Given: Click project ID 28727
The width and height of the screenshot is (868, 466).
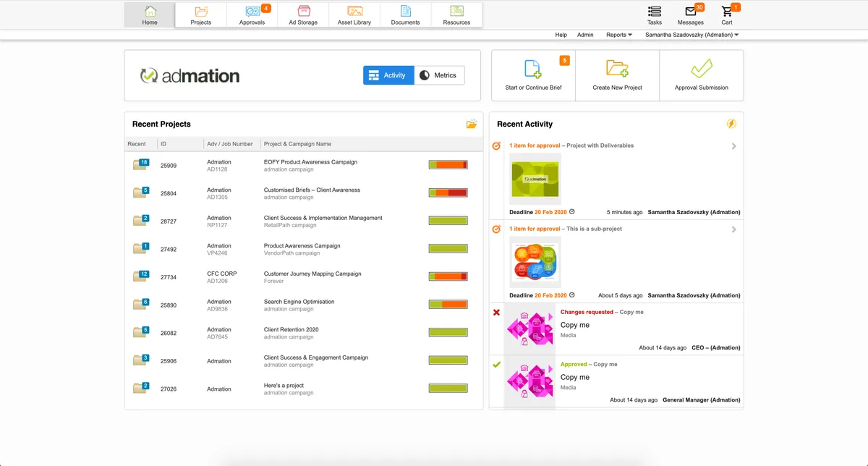Looking at the screenshot, I should 169,221.
